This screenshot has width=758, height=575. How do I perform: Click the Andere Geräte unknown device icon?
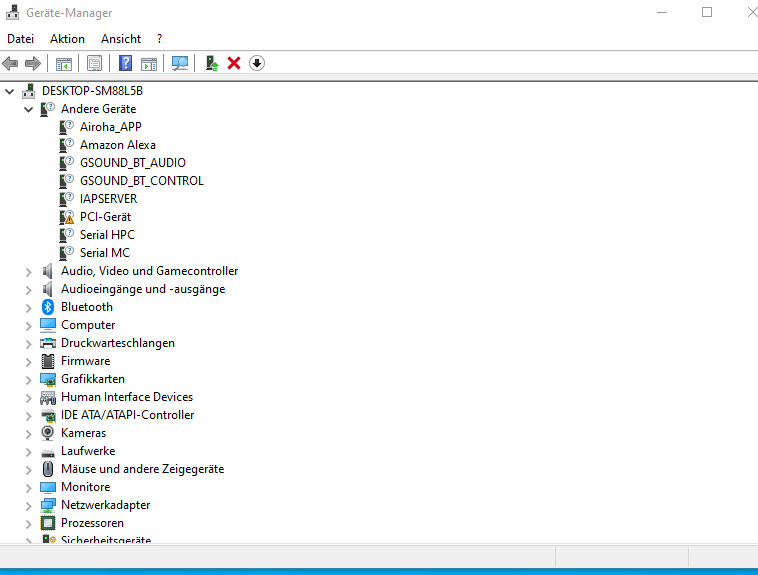47,109
